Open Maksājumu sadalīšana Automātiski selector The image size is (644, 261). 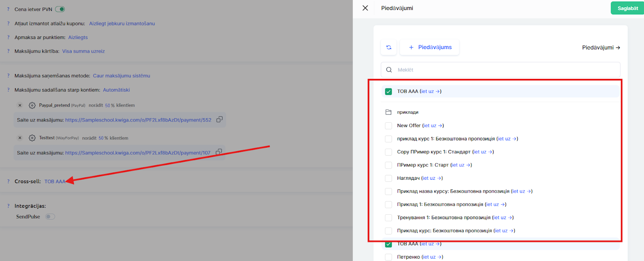coord(116,90)
